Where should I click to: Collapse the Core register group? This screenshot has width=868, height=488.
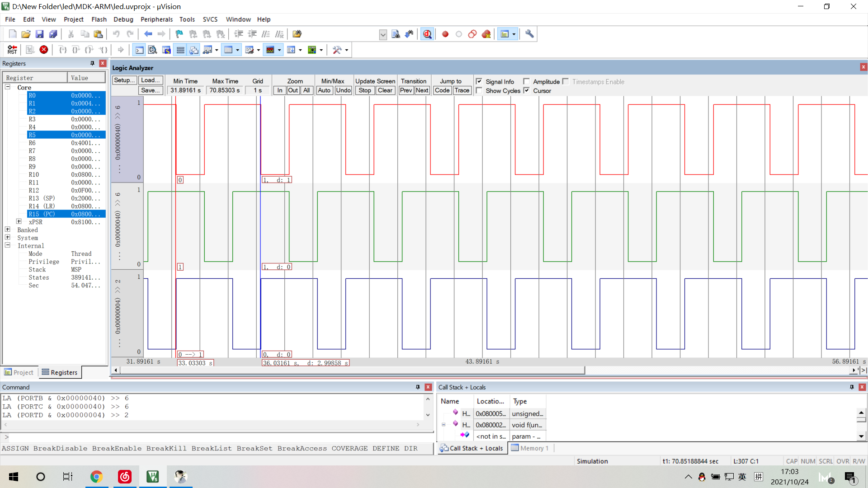pos(7,87)
